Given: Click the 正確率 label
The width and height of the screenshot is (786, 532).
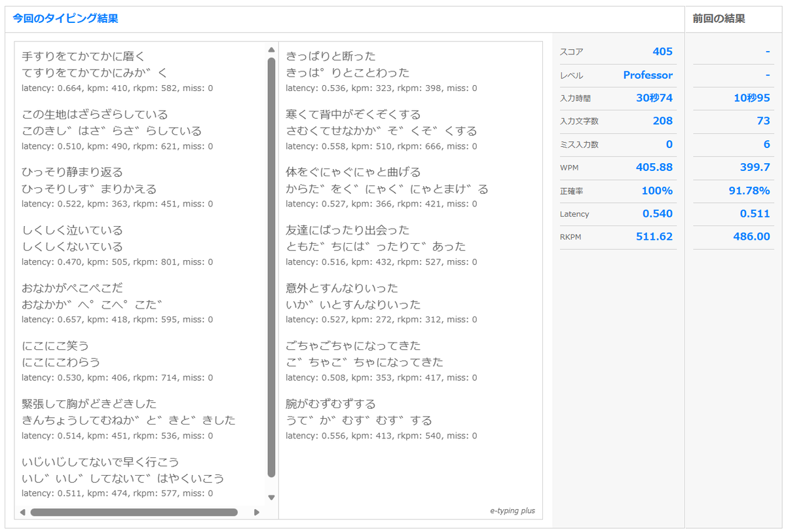Looking at the screenshot, I should click(x=571, y=191).
